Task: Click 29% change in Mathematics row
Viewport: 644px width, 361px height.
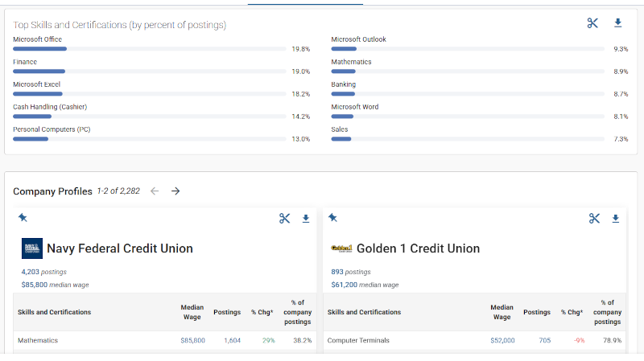Action: click(x=269, y=340)
